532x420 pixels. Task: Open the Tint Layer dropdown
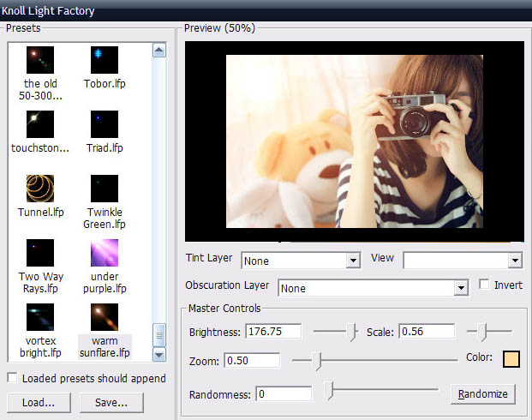click(x=301, y=261)
